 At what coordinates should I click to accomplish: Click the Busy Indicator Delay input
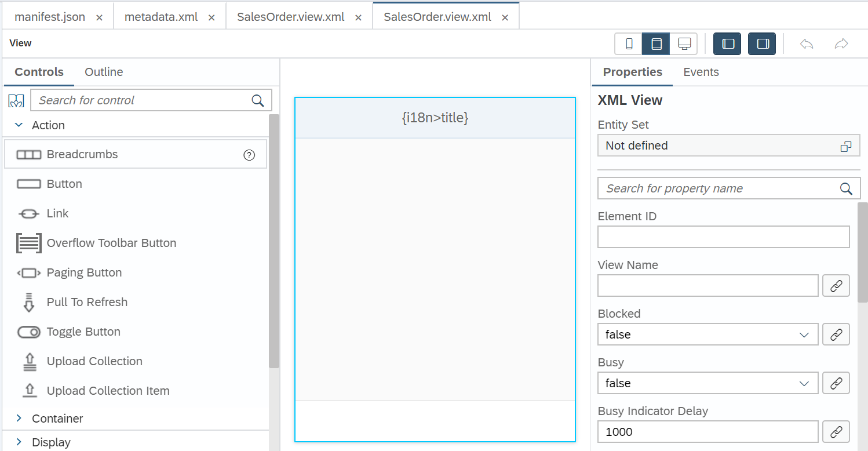pyautogui.click(x=708, y=432)
